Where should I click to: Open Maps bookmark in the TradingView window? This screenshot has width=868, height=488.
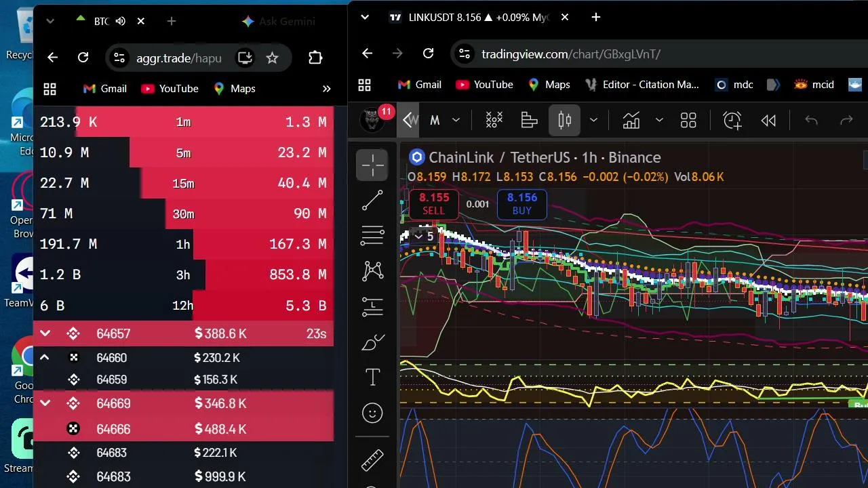[548, 85]
